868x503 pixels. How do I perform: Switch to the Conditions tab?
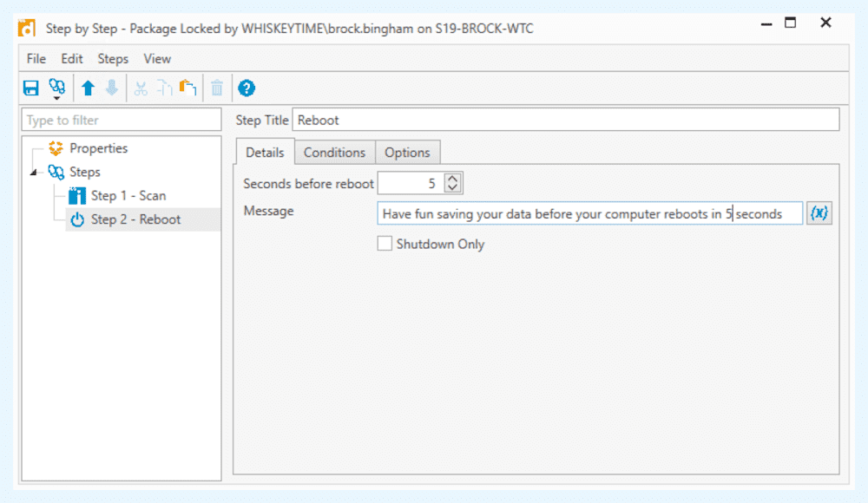(334, 153)
